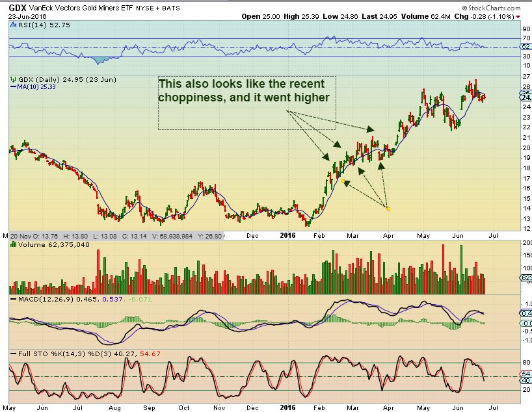Click the MACD(12,26,9) 0.465 label

[59, 299]
